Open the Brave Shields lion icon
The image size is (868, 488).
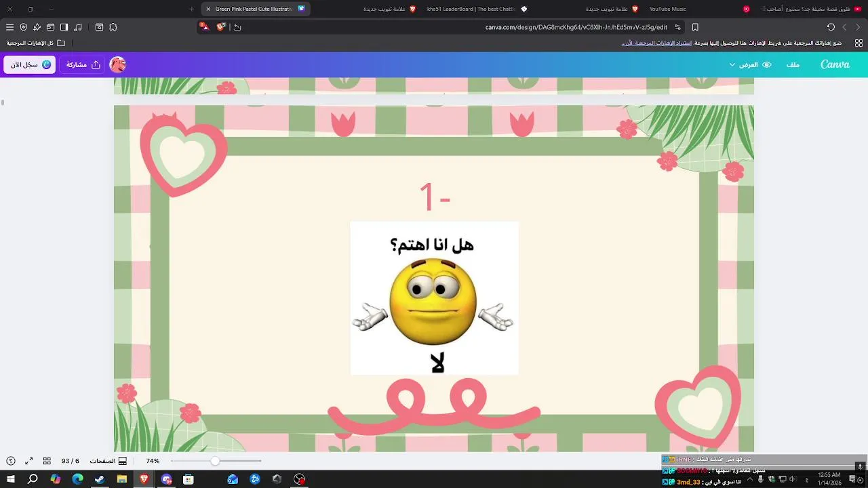pyautogui.click(x=220, y=26)
